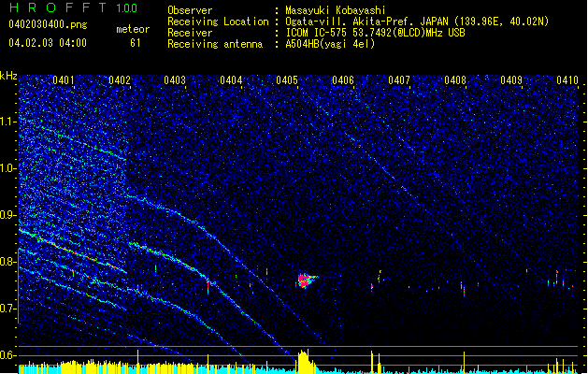Screen dimensions: 588x374
Task: Click the date stamp 04.02.03 04:00
Action: [x=48, y=43]
